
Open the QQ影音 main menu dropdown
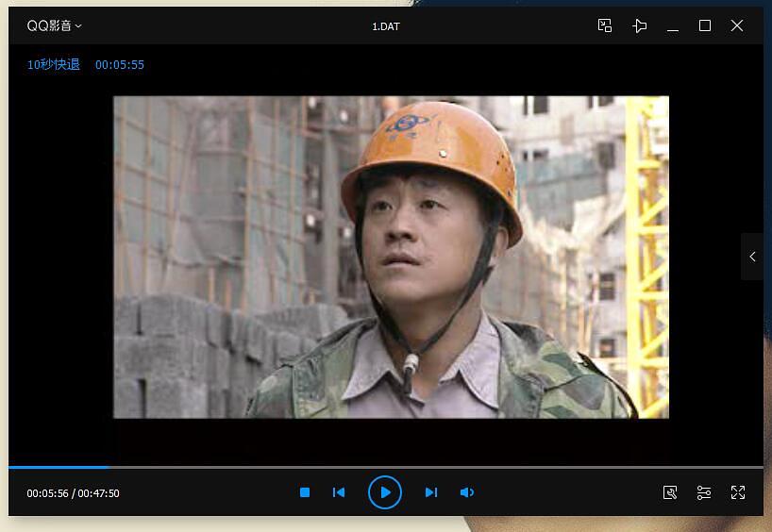click(54, 25)
